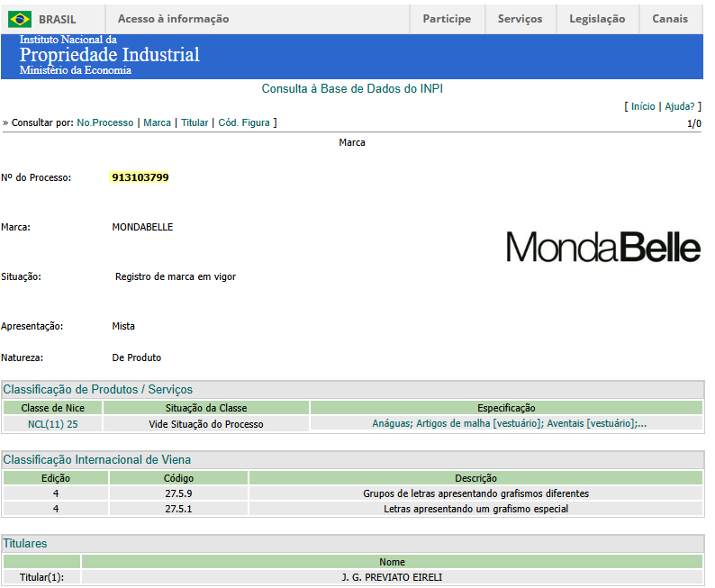The height and width of the screenshot is (588, 715).
Task: Select the Serviços menu item
Action: click(x=520, y=19)
